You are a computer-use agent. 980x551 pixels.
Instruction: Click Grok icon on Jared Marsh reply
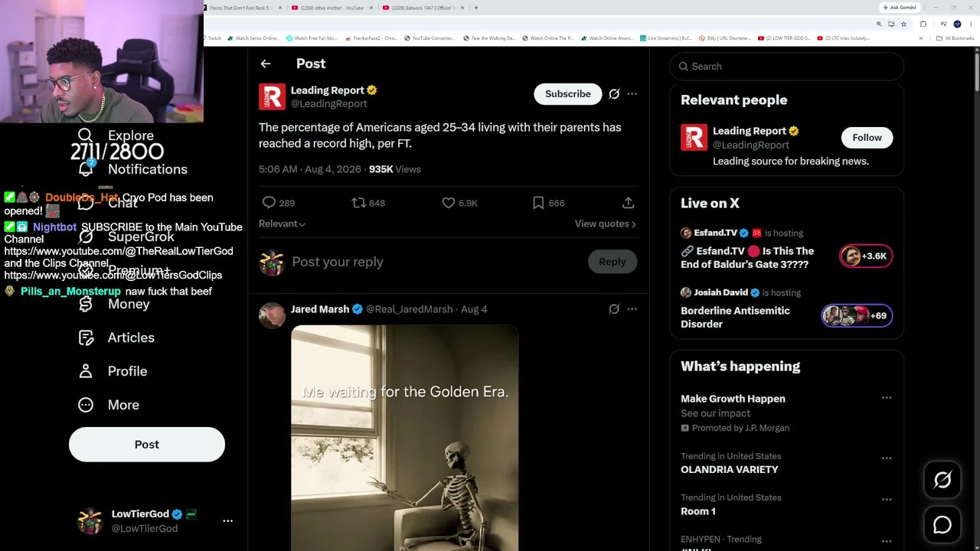pyautogui.click(x=614, y=309)
